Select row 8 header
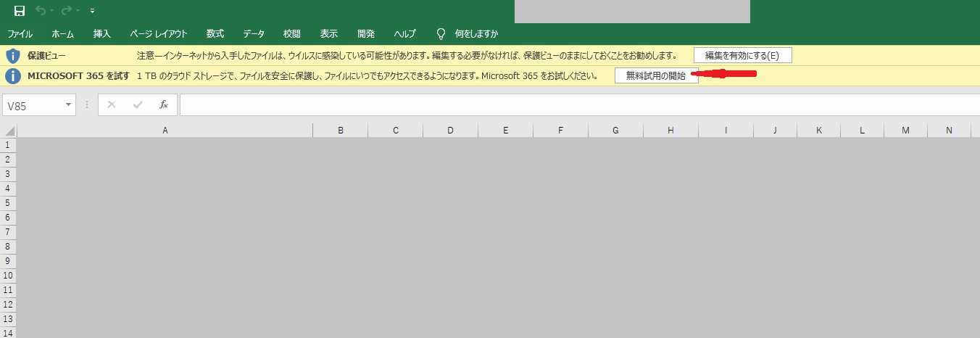The image size is (980, 338). [x=8, y=247]
